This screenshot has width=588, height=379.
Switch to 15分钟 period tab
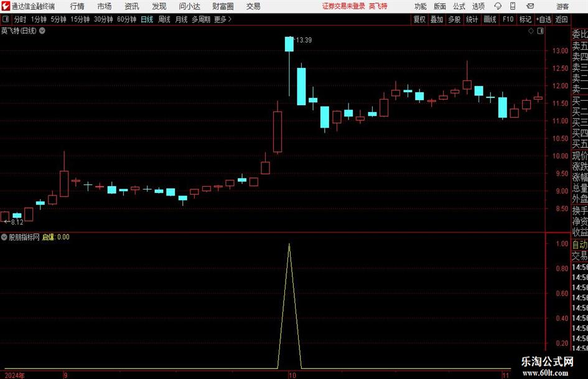click(x=80, y=19)
